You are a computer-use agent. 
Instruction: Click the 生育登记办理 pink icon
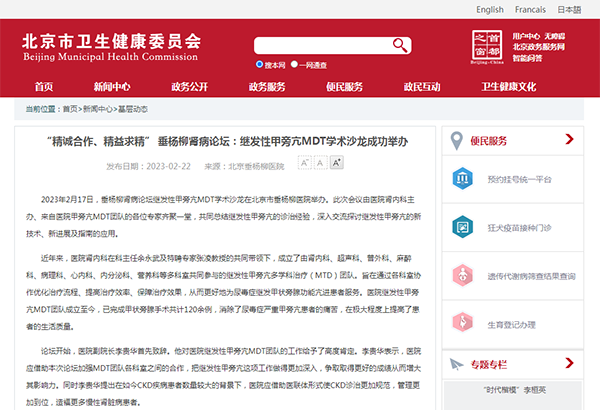pyautogui.click(x=465, y=323)
